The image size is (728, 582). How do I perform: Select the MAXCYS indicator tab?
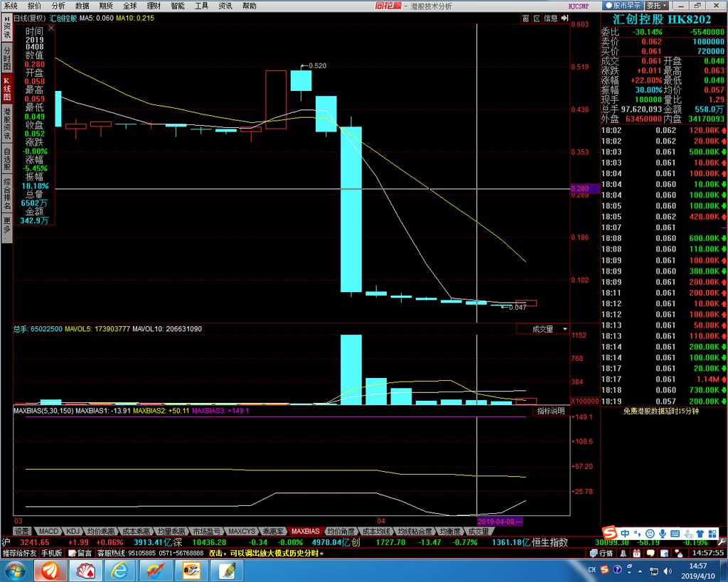pyautogui.click(x=242, y=531)
